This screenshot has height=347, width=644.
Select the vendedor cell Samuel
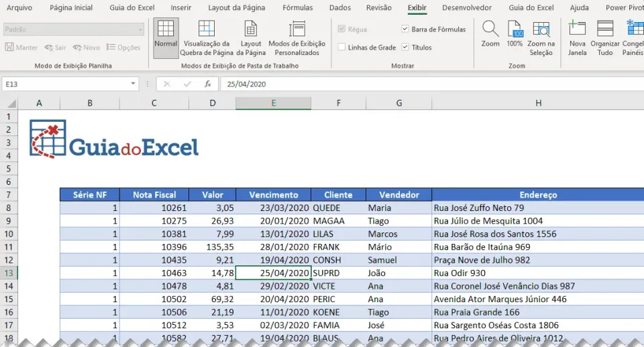click(x=398, y=260)
